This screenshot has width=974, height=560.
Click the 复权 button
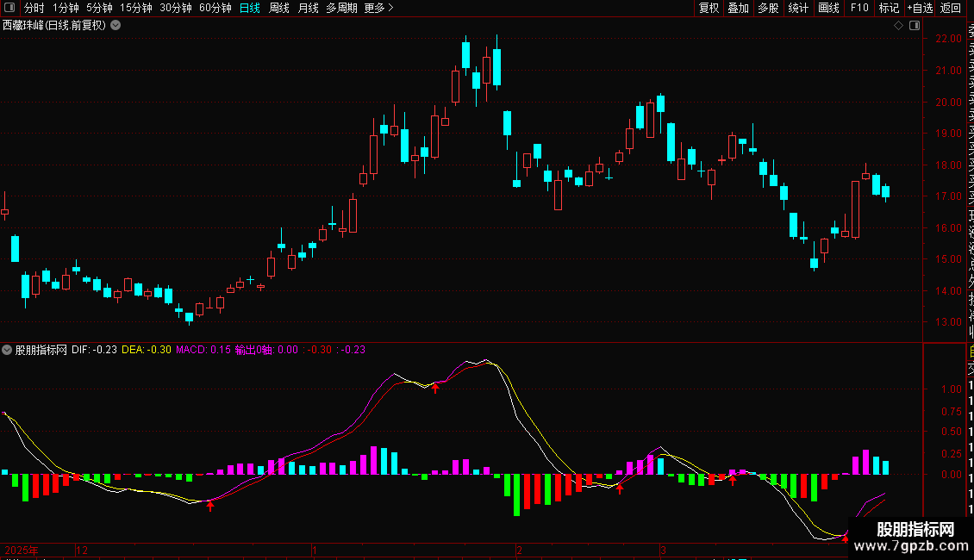[709, 8]
